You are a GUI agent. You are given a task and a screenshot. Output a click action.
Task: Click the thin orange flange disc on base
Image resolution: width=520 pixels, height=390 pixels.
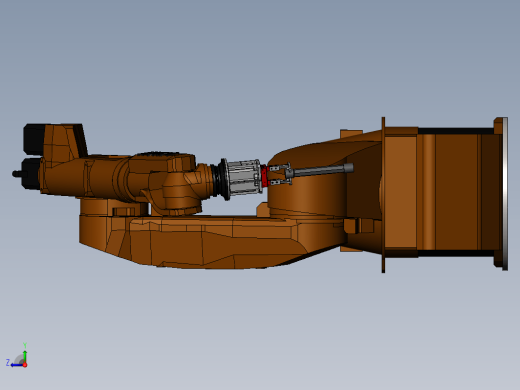tap(383, 195)
